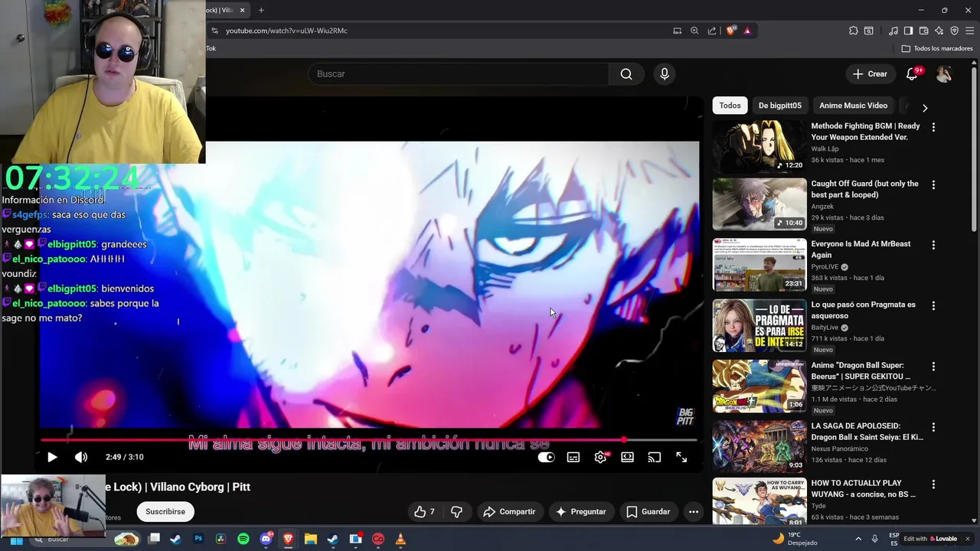Open Spotify from the taskbar

point(243,539)
